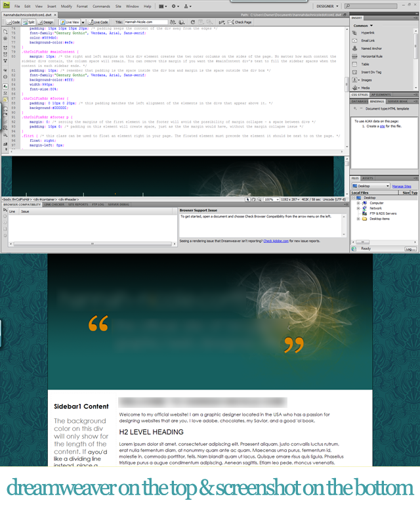Click the Table insert icon
Viewport: 420px width, 507px height.
[355, 64]
